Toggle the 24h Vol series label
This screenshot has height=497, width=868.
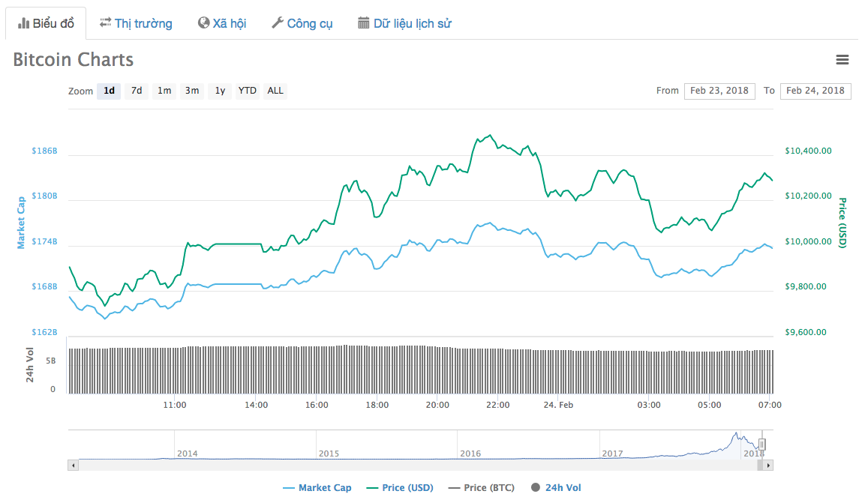pos(563,487)
